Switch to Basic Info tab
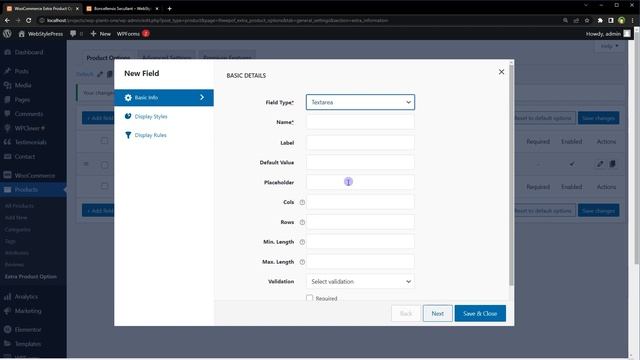Image resolution: width=640 pixels, height=360 pixels. [x=164, y=98]
